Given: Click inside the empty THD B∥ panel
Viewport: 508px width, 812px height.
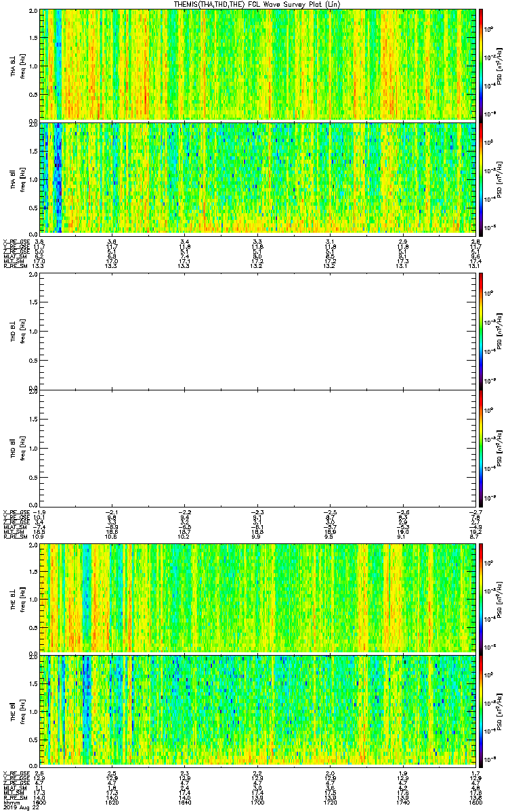Looking at the screenshot, I should point(257,447).
